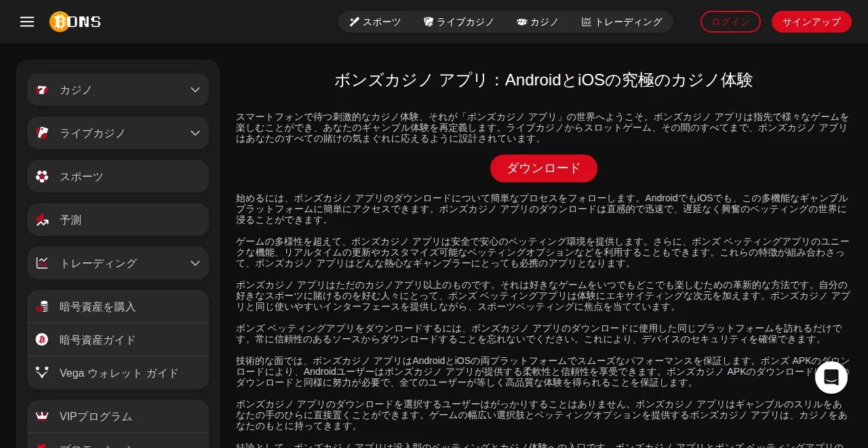Select スポーツ in the sidebar
The width and height of the screenshot is (868, 448).
coord(118,176)
